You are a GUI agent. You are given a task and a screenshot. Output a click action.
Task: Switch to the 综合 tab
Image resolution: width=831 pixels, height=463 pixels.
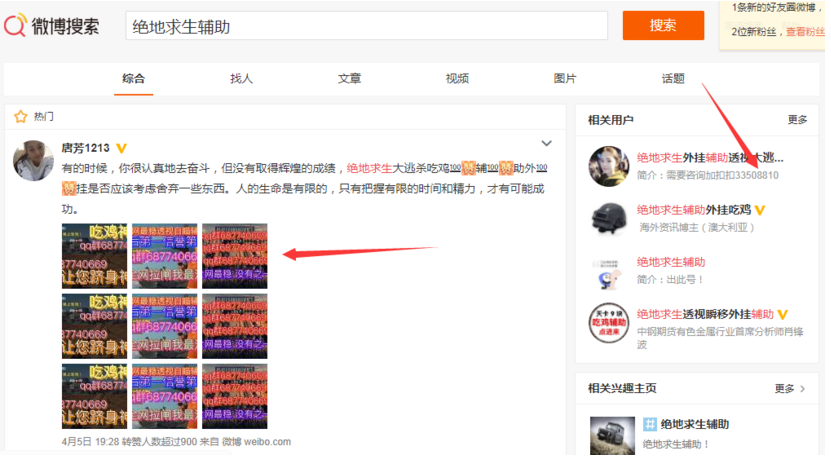[133, 78]
